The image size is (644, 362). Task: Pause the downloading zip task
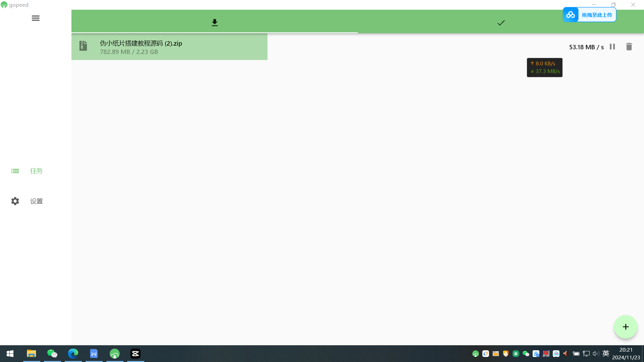click(612, 47)
